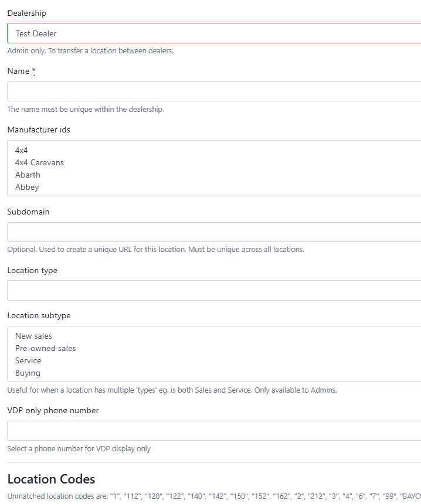Pick Buying from the Location subtype list
The image size is (421, 504).
28,373
